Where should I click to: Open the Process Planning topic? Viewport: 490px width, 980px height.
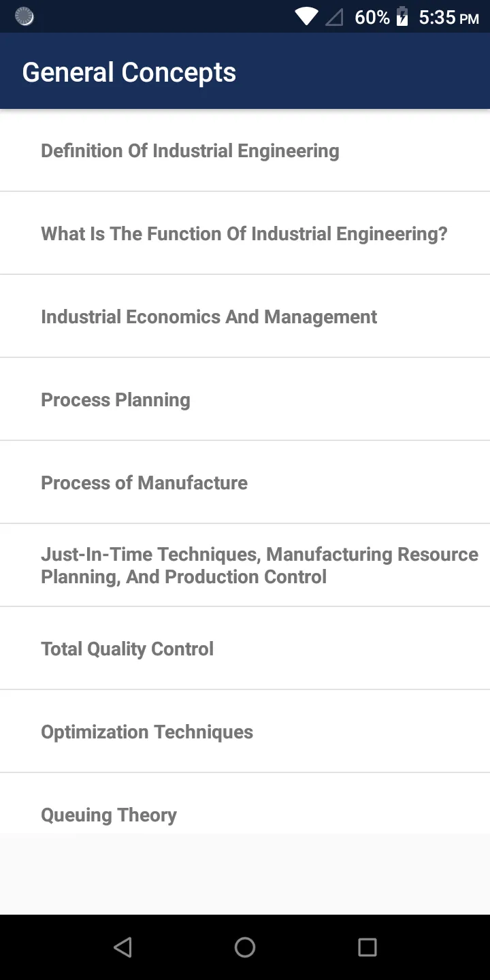[x=245, y=399]
